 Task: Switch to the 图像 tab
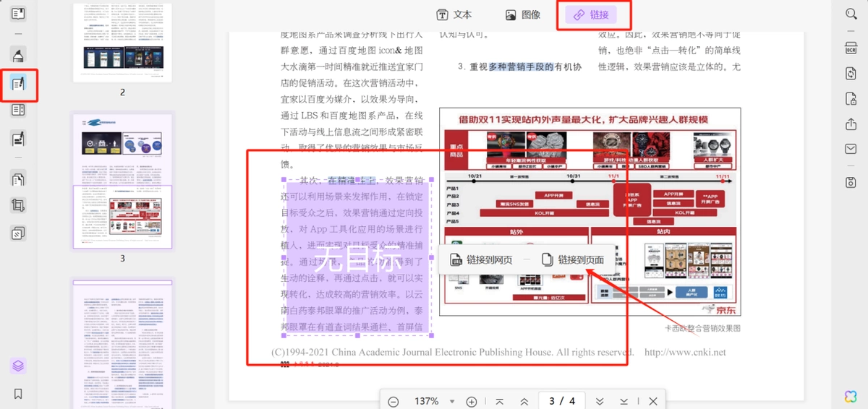(523, 14)
